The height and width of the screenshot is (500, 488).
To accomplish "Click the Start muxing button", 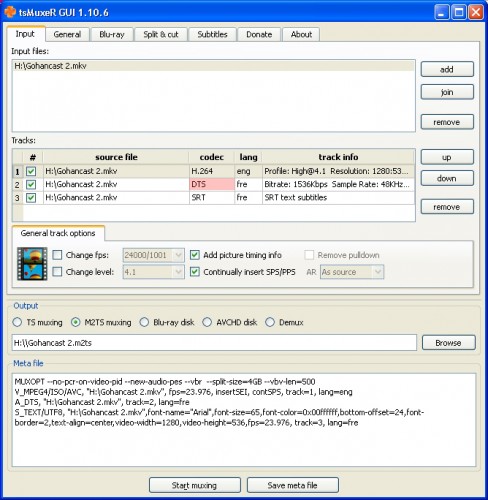I will point(195,485).
